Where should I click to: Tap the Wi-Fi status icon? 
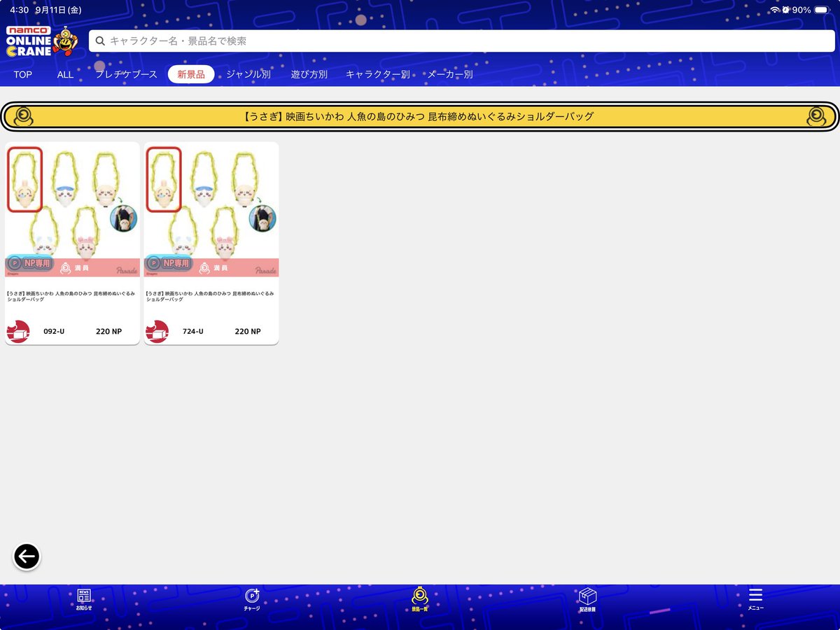(x=774, y=10)
